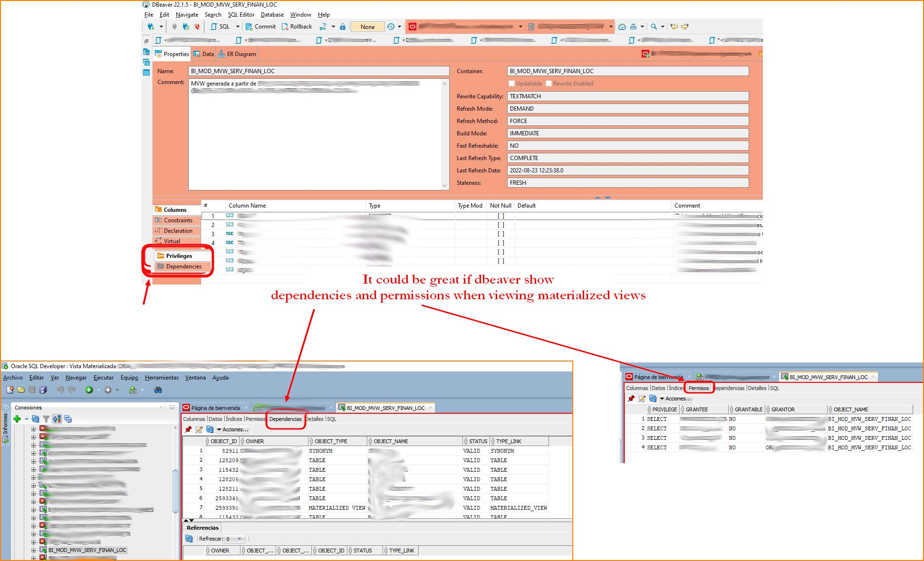This screenshot has width=924, height=561.
Task: Switch to the Permisos tab
Action: (x=699, y=388)
